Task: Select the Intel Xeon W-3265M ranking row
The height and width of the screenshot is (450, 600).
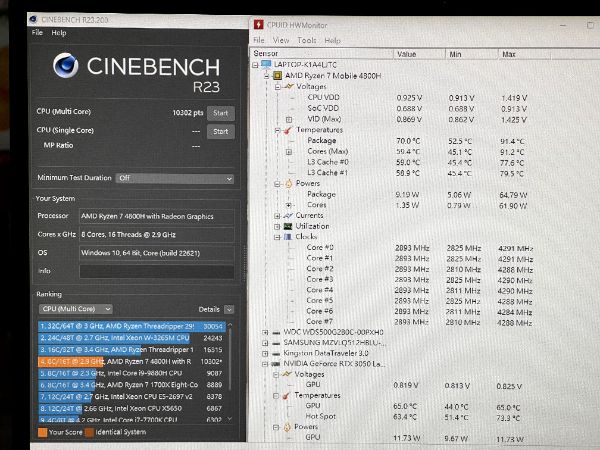Action: 131,338
